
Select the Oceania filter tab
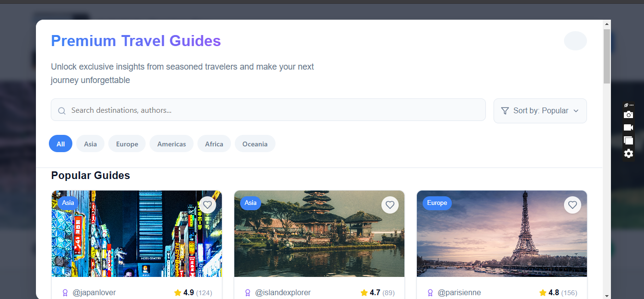point(255,144)
